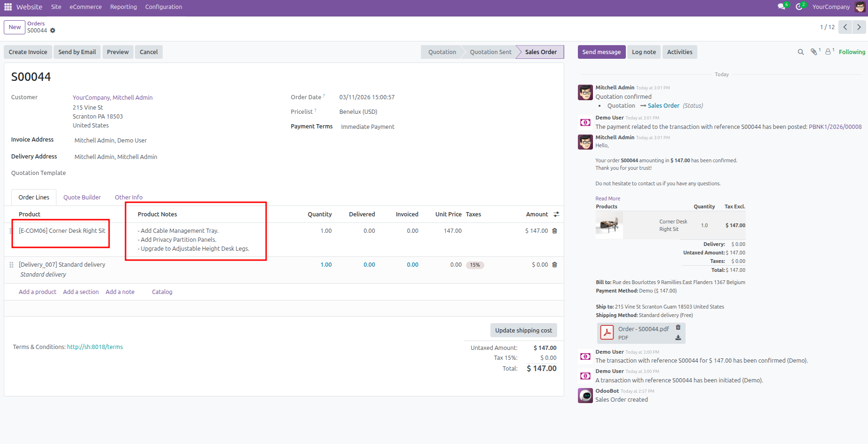Click the Create Invoice button

[x=28, y=52]
